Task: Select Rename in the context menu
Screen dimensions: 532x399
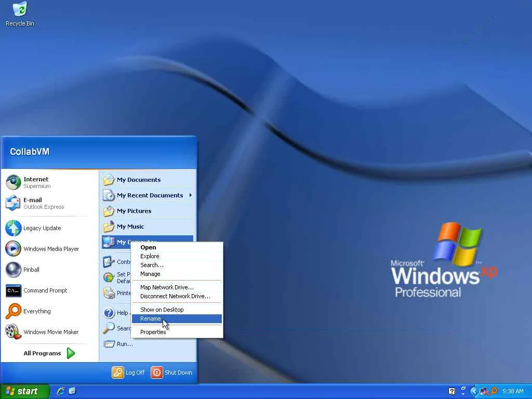Action: [x=177, y=318]
